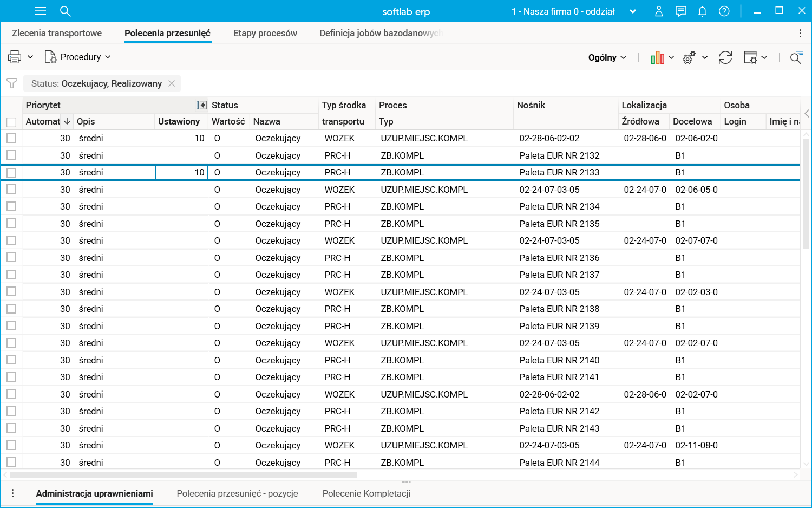The width and height of the screenshot is (812, 508).
Task: Open the chat messages icon
Action: tap(680, 11)
